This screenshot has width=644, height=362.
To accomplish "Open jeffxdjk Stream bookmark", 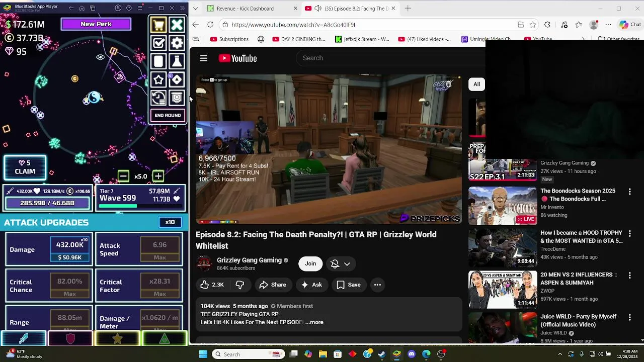I will (x=362, y=39).
